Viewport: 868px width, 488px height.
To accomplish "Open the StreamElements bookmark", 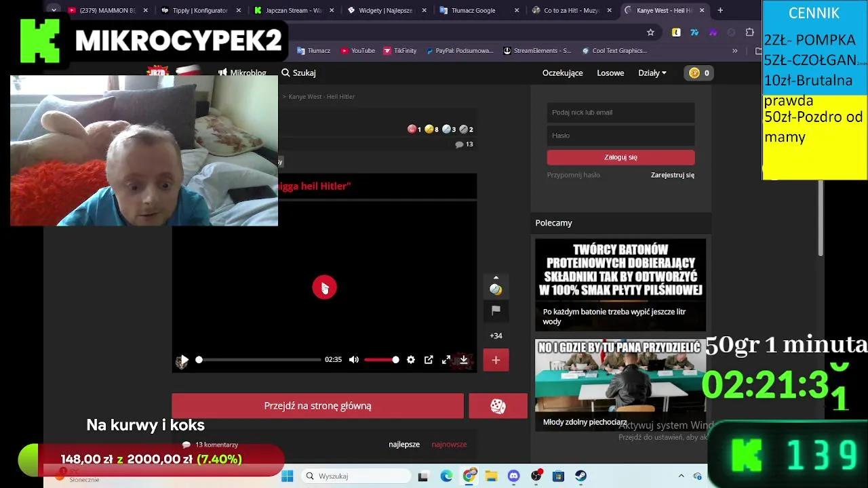I will click(536, 51).
